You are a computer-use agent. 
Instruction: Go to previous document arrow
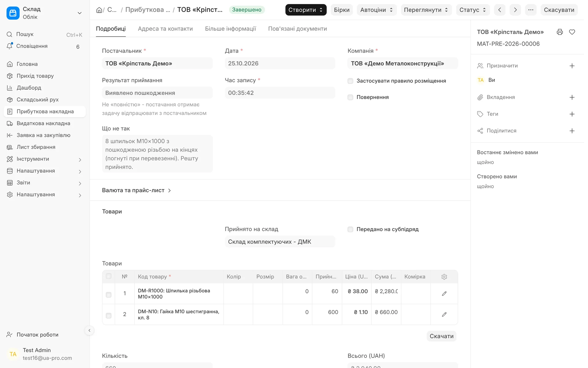(500, 10)
